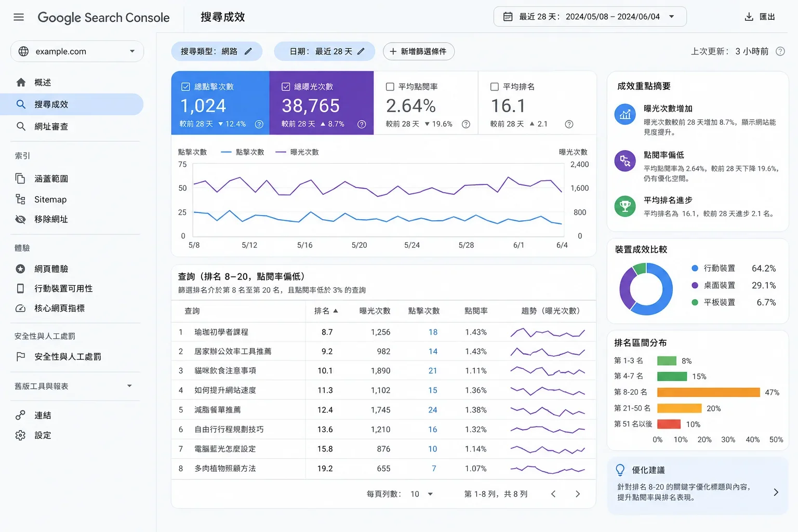
Task: Go to next table page arrow
Action: point(578,494)
